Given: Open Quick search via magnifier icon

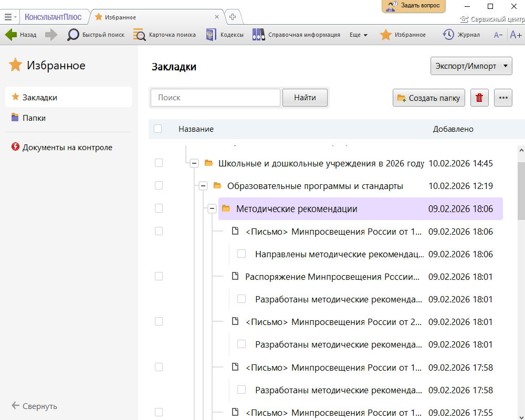Looking at the screenshot, I should [73, 35].
